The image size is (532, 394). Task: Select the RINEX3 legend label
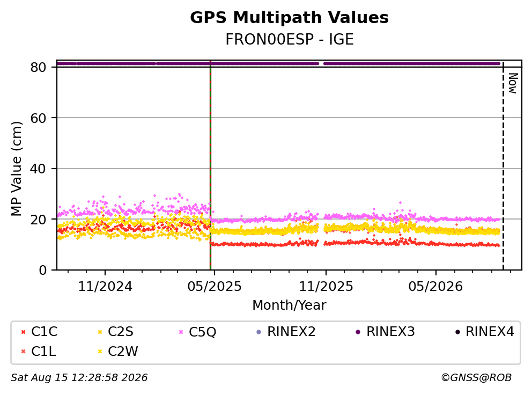pyautogui.click(x=390, y=332)
